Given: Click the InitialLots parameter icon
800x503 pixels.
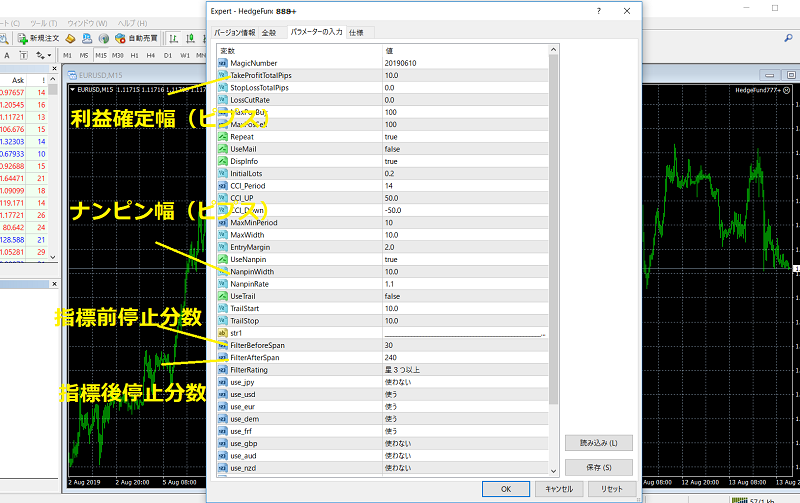Looking at the screenshot, I should (224, 173).
